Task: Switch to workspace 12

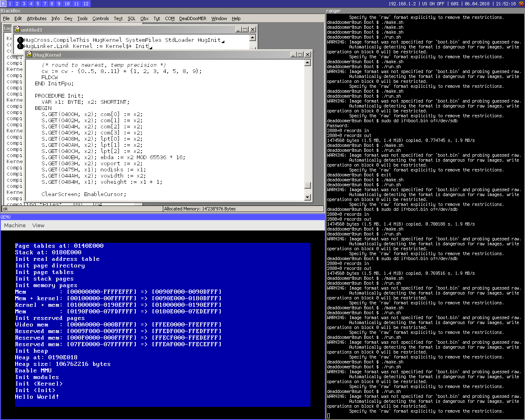Action: (86, 4)
